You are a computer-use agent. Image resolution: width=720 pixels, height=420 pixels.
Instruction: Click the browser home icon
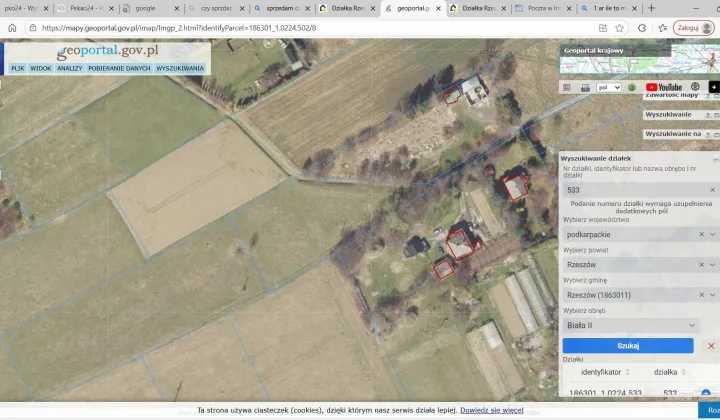pyautogui.click(x=12, y=28)
